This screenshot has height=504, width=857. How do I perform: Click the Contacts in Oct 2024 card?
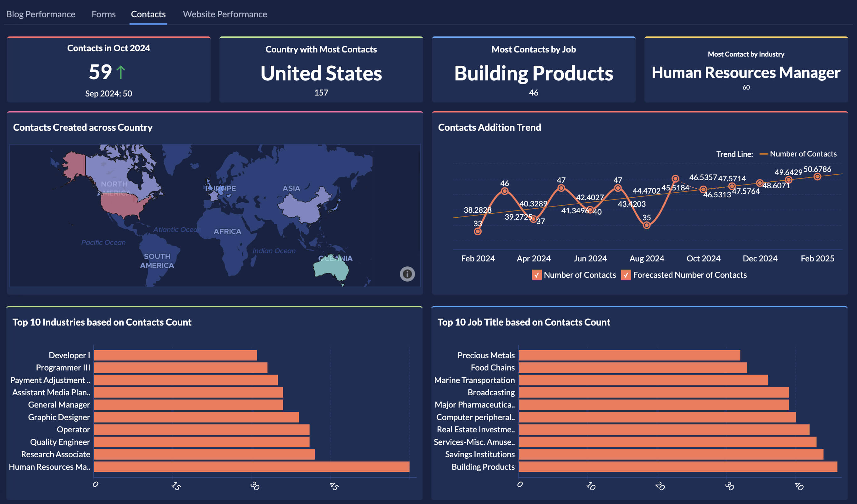point(108,70)
